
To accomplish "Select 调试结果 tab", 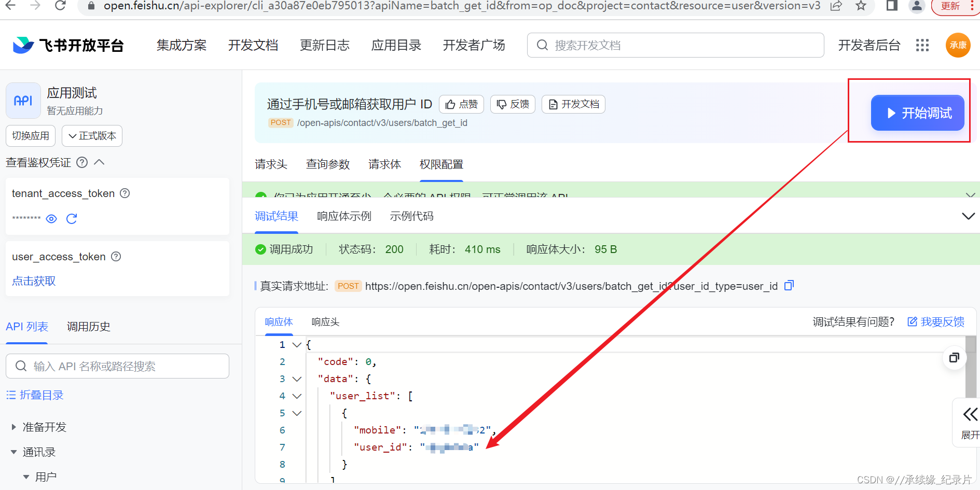I will (277, 216).
